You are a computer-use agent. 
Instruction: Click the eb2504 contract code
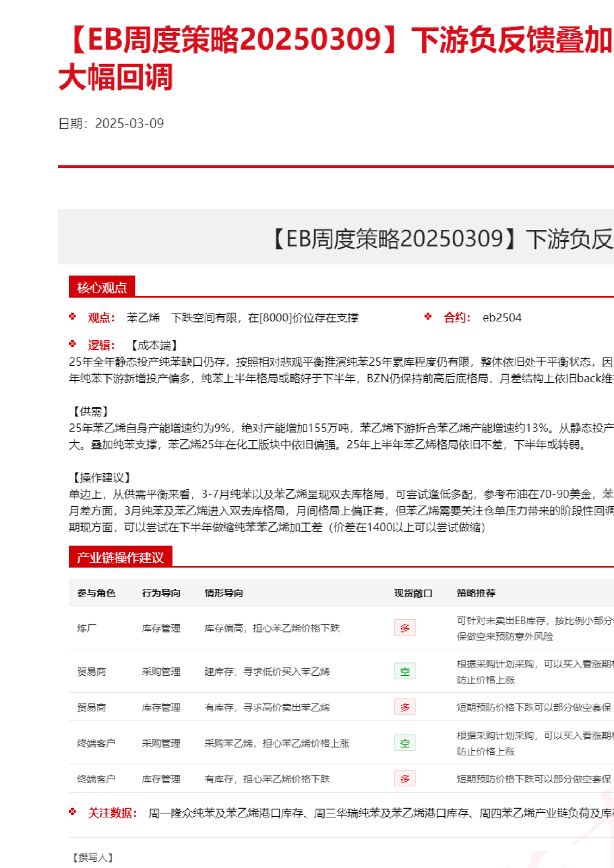point(502,317)
